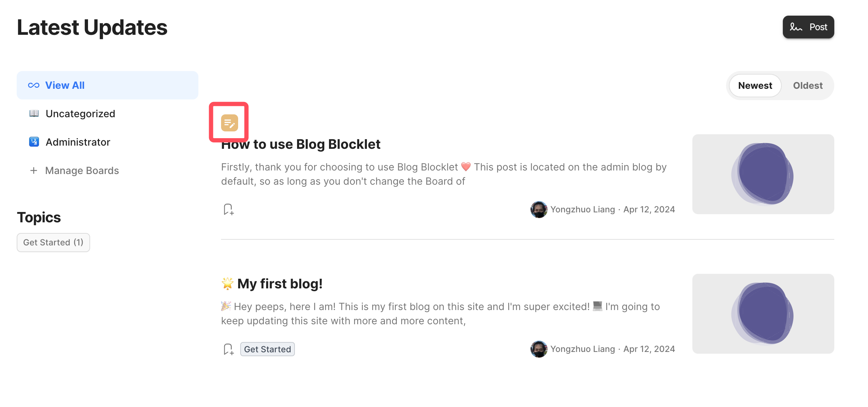
Task: Select the View All board
Action: pos(65,85)
